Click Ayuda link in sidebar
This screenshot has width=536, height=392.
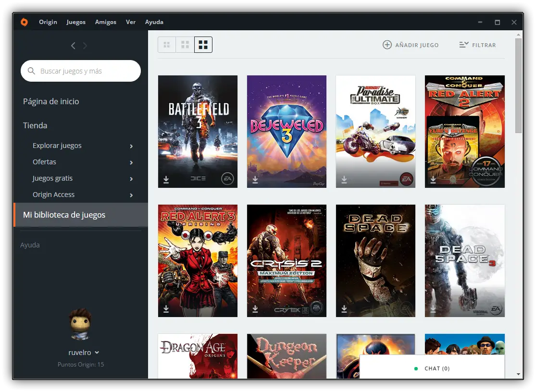tap(30, 245)
